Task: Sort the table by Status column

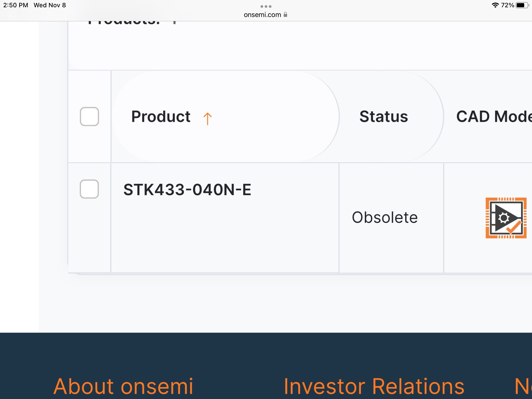Action: 384,116
